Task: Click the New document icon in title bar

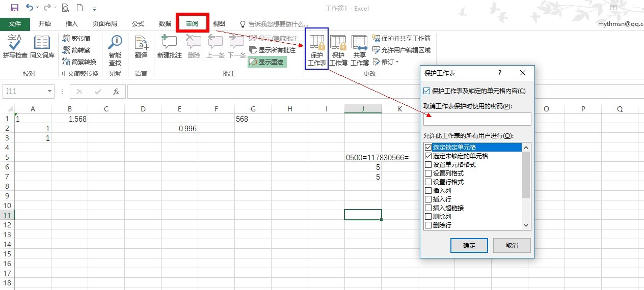Action: (x=80, y=8)
